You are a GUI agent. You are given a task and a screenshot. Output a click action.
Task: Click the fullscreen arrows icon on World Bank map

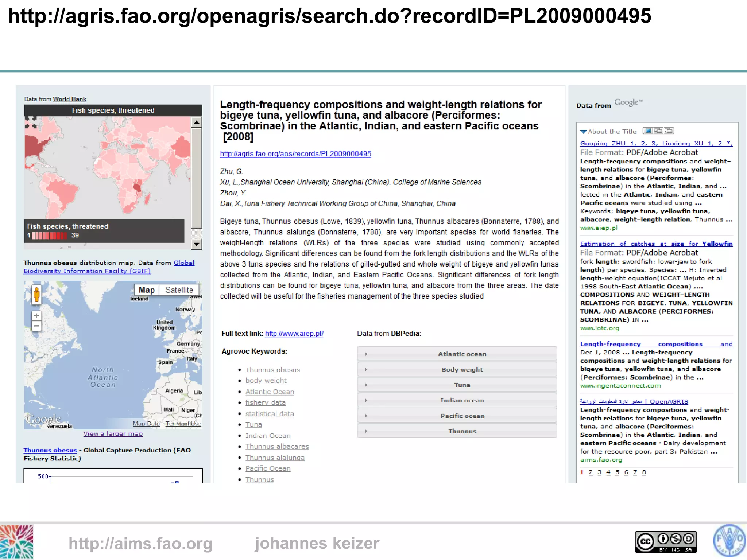coord(31,122)
